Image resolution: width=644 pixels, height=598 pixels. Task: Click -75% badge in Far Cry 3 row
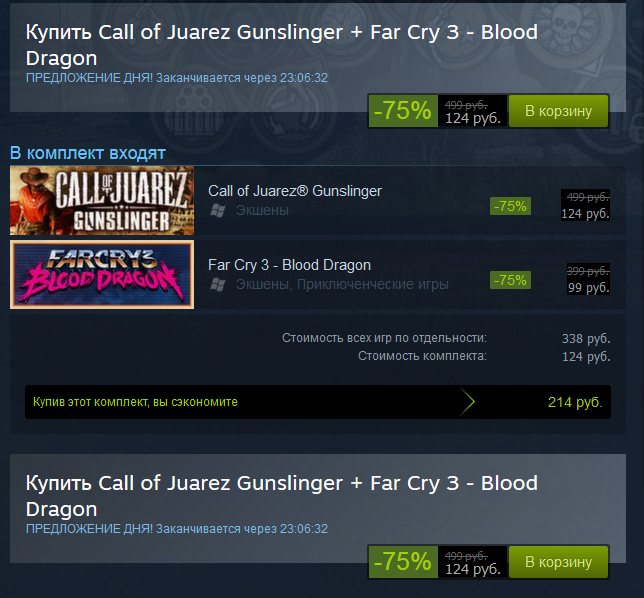pyautogui.click(x=510, y=280)
